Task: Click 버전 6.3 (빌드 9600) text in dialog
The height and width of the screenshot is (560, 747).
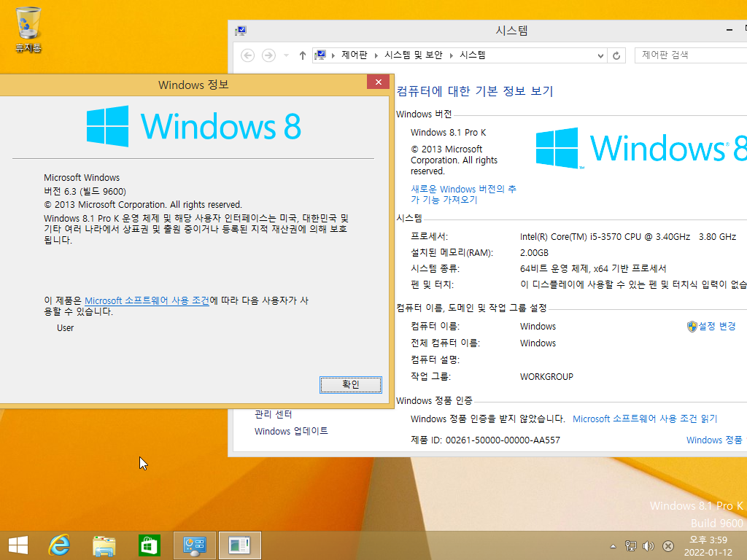Action: [85, 192]
